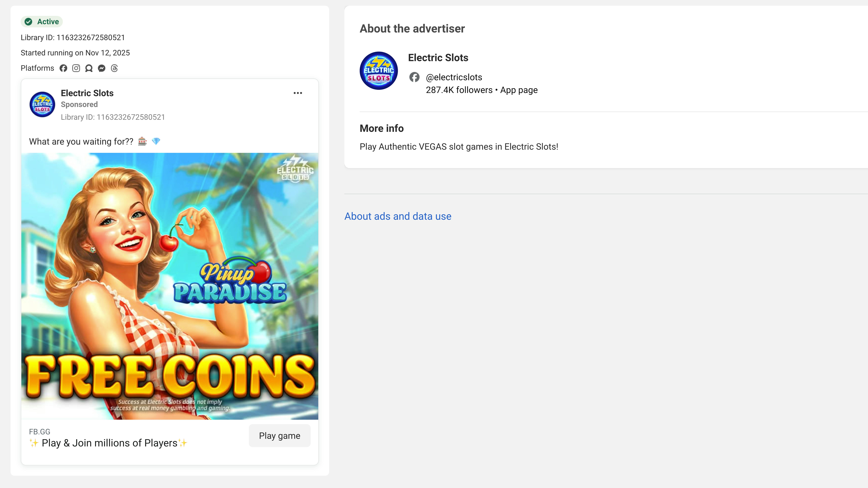Click the top Library ID number

click(x=90, y=37)
